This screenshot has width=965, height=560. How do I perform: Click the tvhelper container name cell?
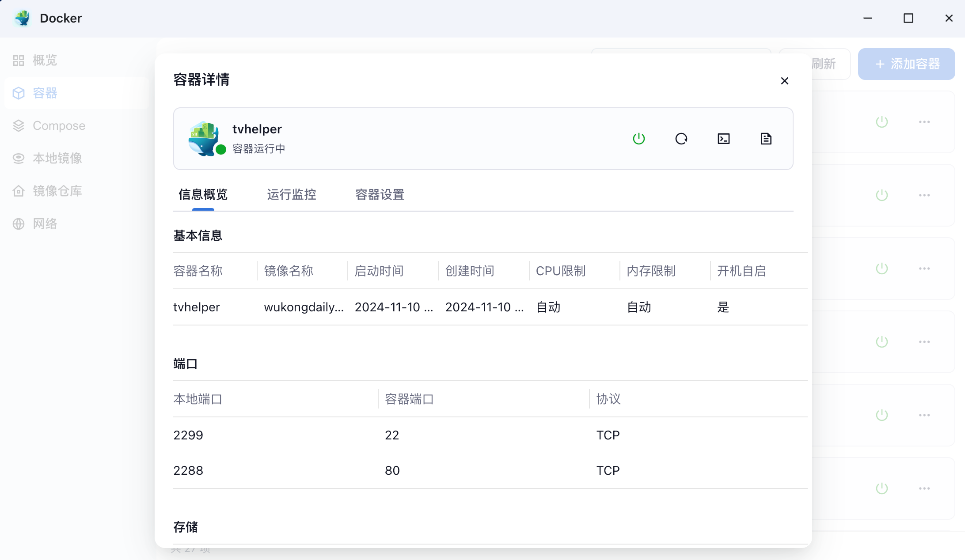coord(197,307)
